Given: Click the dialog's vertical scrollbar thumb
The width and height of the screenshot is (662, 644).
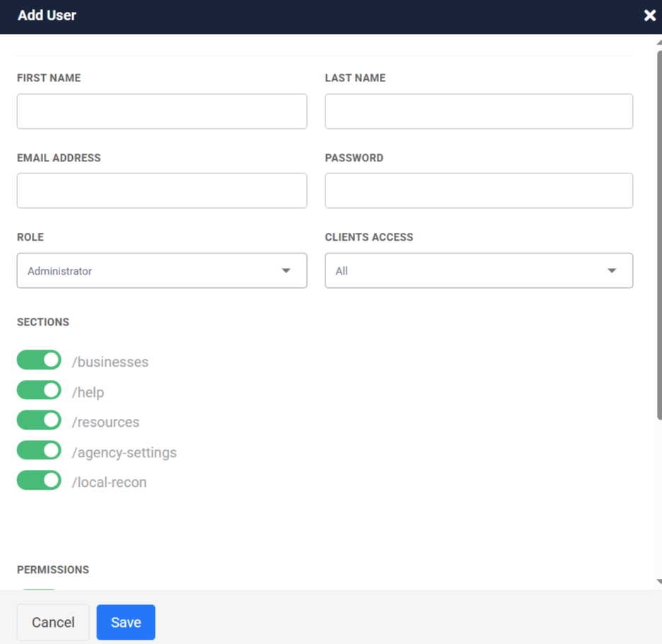Looking at the screenshot, I should coord(658,234).
